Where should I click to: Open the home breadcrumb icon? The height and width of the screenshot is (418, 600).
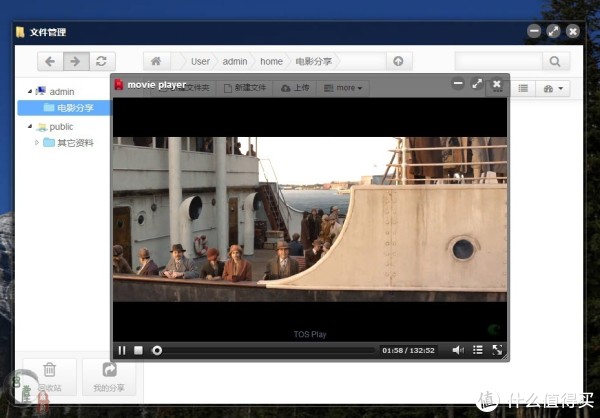pos(156,61)
